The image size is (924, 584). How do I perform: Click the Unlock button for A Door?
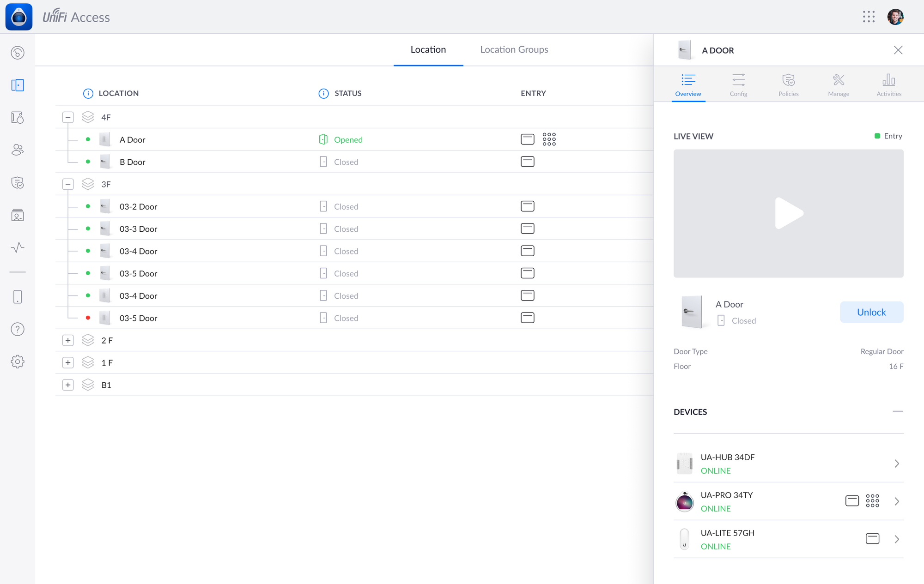[x=871, y=312]
